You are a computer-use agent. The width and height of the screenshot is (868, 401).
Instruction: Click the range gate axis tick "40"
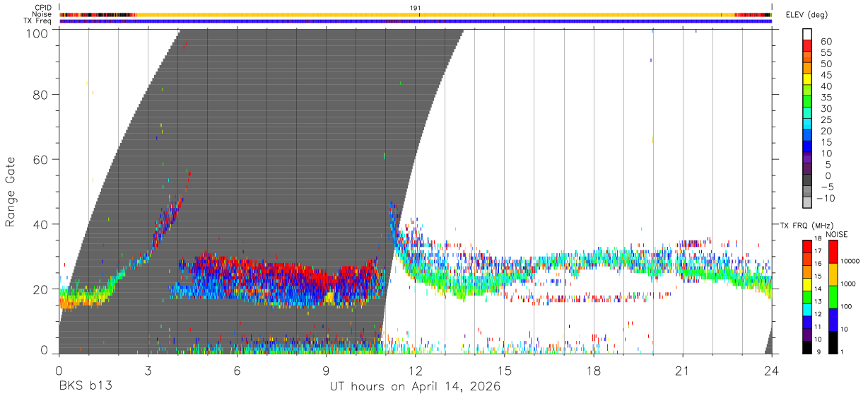41,224
